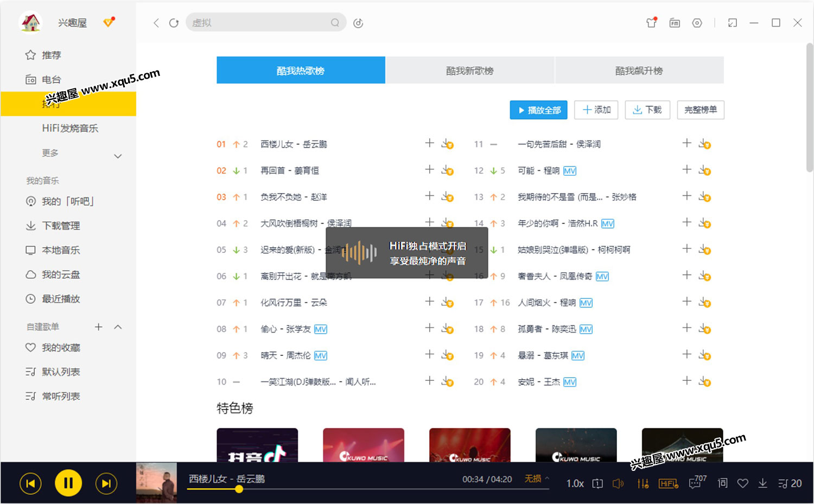Image resolution: width=814 pixels, height=504 pixels.
Task: Open the play queue with 20 songs
Action: click(790, 483)
